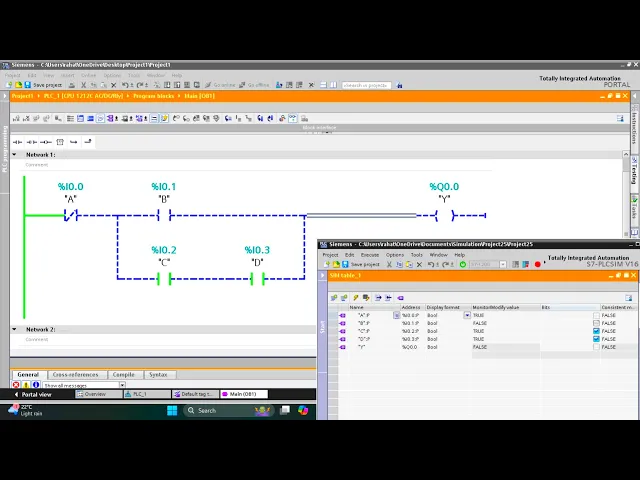Click Save project in the PLCSIM window

coord(361,264)
